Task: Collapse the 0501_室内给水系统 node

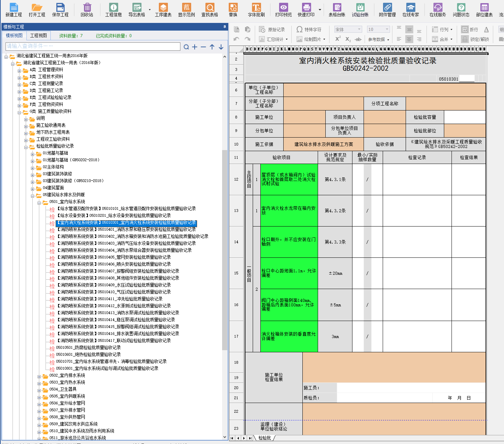Action: point(39,202)
